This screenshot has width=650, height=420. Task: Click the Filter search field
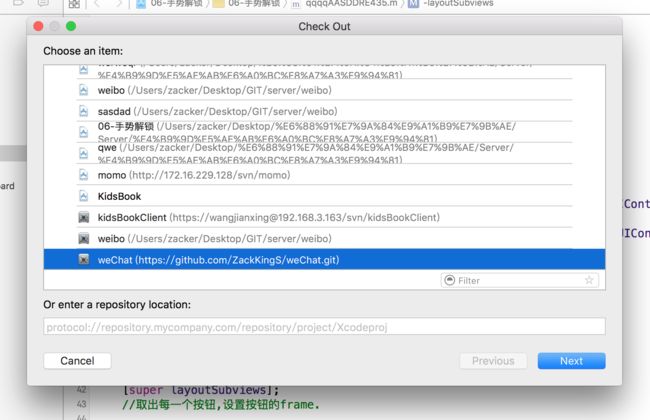tap(520, 281)
